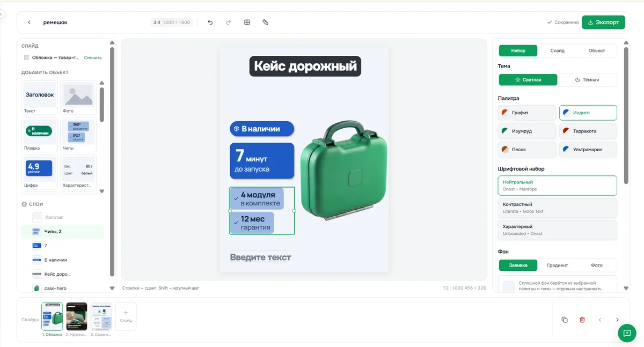The width and height of the screenshot is (644, 347).
Task: Add a Цифра rating object
Action: pos(40,172)
